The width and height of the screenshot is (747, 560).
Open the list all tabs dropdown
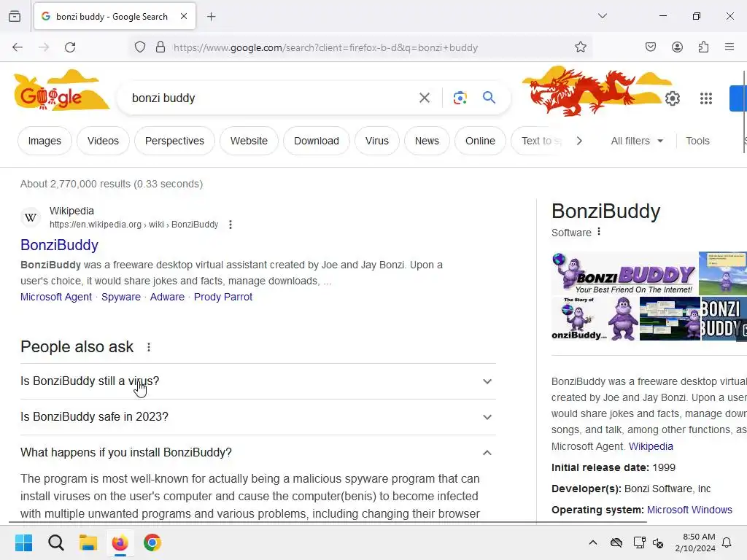coord(603,16)
